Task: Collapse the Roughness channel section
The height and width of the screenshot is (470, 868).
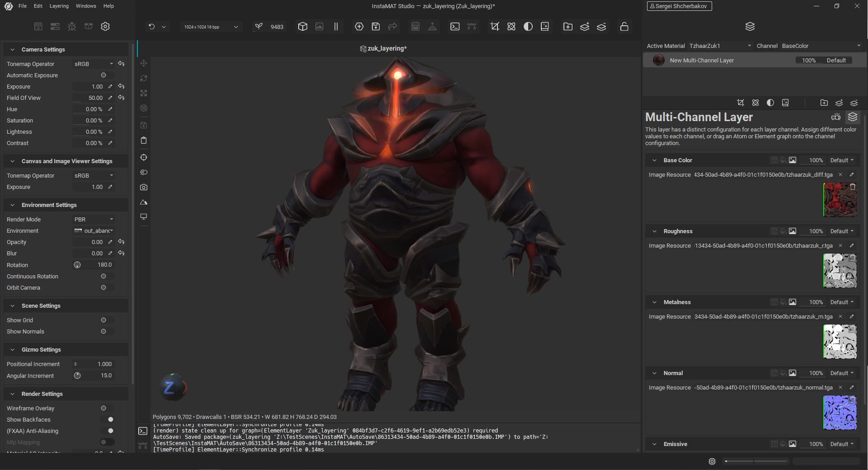Action: (654, 231)
